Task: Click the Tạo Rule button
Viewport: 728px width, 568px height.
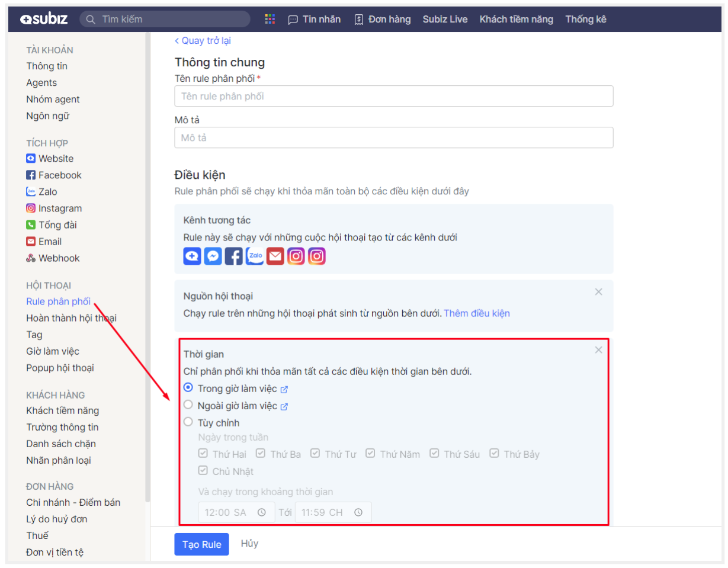Action: (201, 544)
